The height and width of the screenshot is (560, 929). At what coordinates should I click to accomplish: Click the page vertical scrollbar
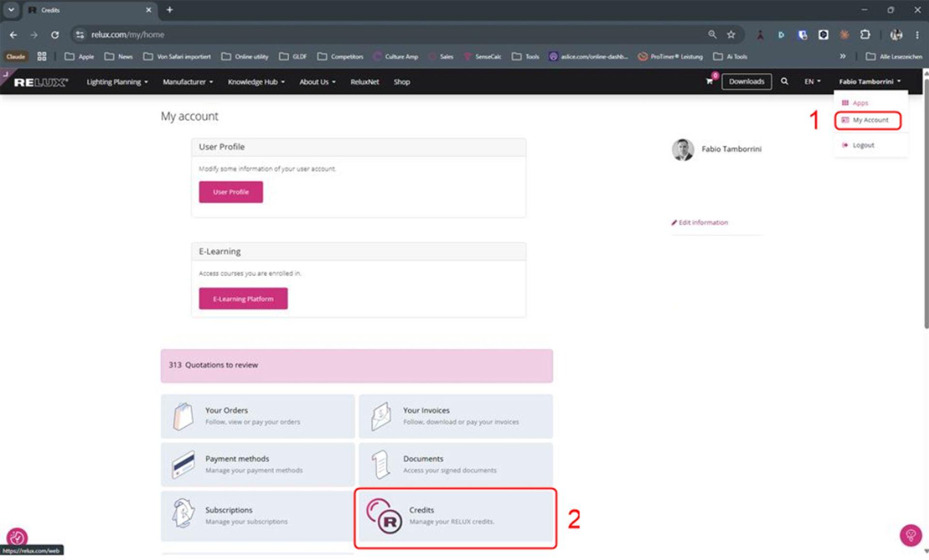click(926, 203)
